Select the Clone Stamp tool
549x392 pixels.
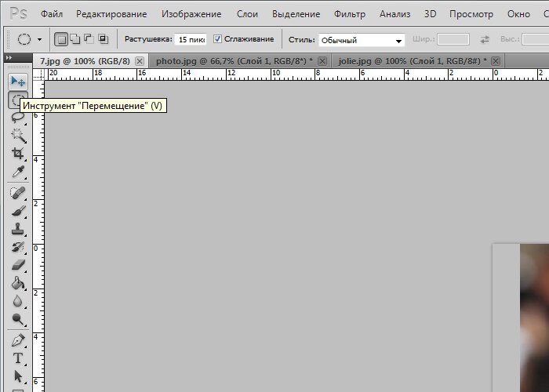17,229
